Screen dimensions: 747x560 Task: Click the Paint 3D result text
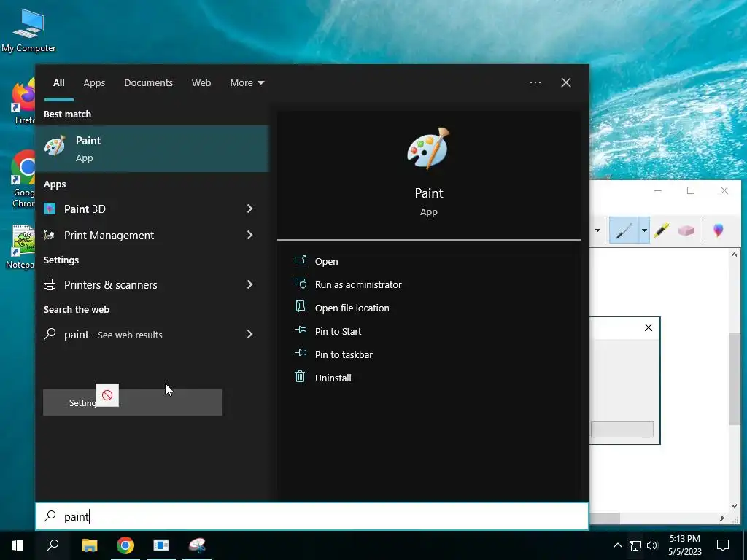pos(85,209)
